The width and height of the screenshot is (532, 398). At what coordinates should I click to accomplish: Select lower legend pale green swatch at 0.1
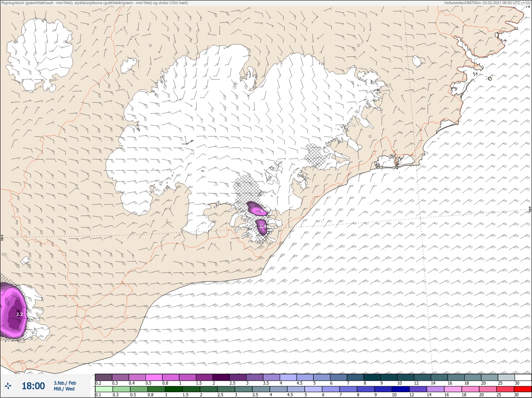(104, 389)
